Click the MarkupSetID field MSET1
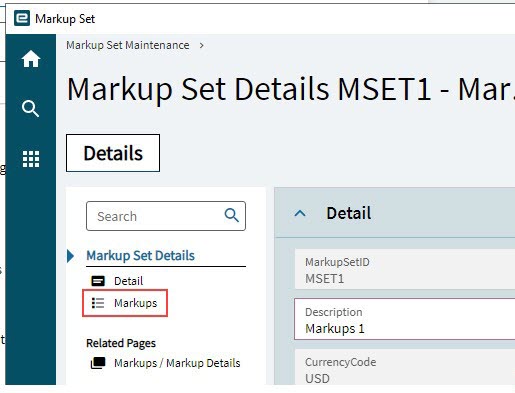This screenshot has height=393, width=515. [404, 269]
